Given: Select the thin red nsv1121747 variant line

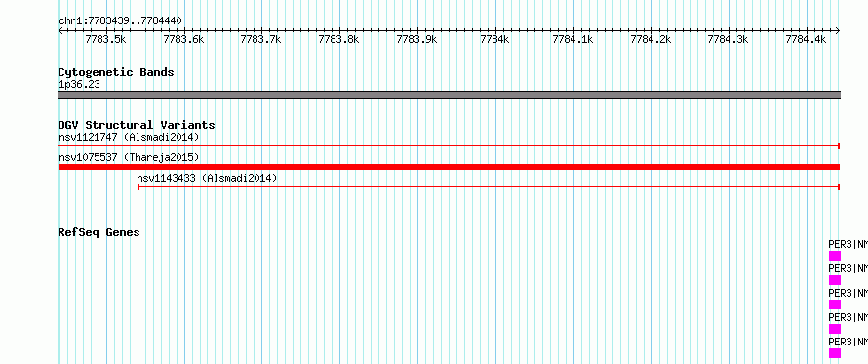Looking at the screenshot, I should [x=449, y=146].
